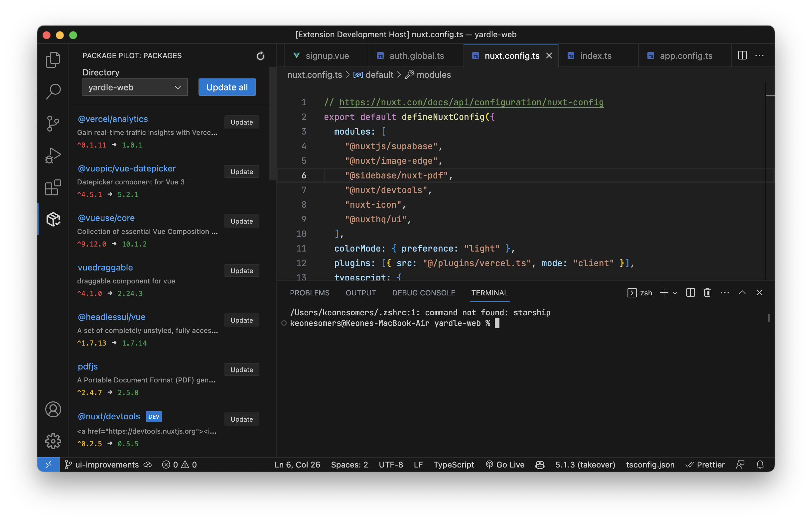Open the OUTPUT panel tab
The height and width of the screenshot is (521, 812).
coord(360,293)
